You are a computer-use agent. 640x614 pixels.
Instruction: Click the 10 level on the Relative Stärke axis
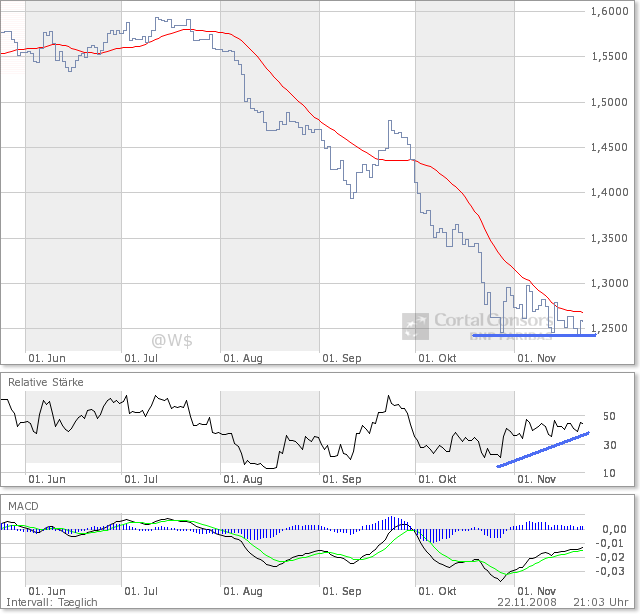point(609,473)
